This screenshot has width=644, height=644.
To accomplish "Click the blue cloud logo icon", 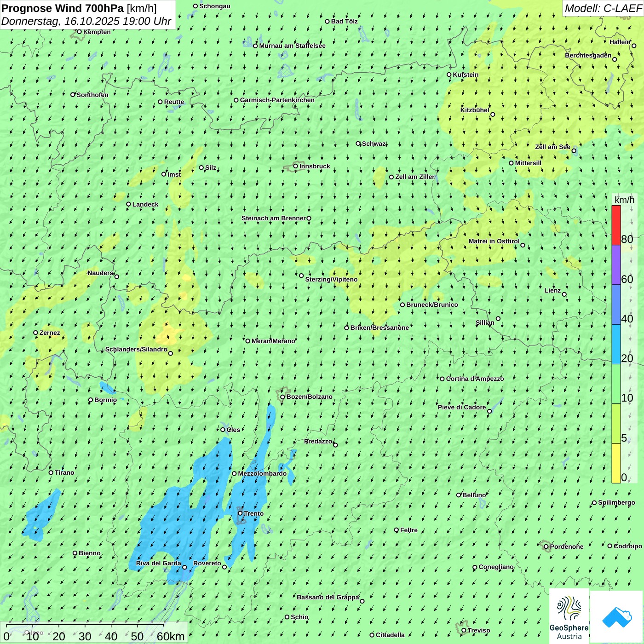I will pos(617,617).
